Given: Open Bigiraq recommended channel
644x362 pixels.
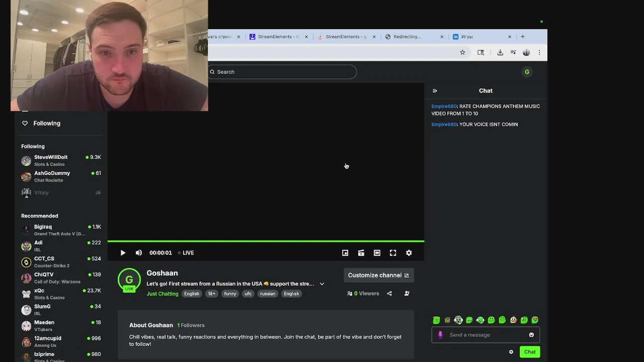Looking at the screenshot, I should point(61,230).
